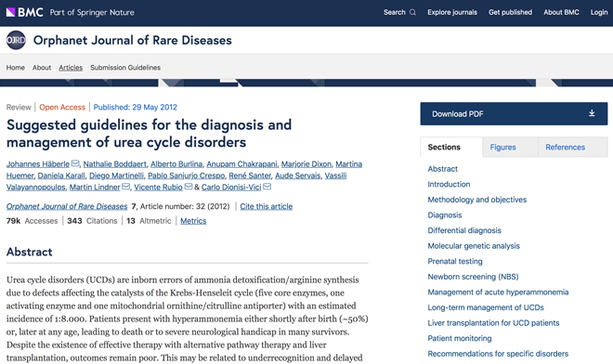Jump to Newborn screening (NBS) section
The width and height of the screenshot is (613, 364).
[473, 277]
